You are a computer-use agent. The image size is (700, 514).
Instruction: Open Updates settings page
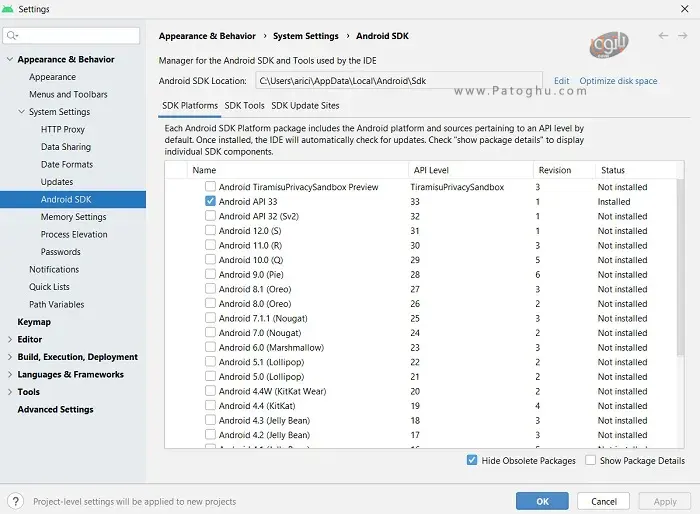(x=57, y=182)
